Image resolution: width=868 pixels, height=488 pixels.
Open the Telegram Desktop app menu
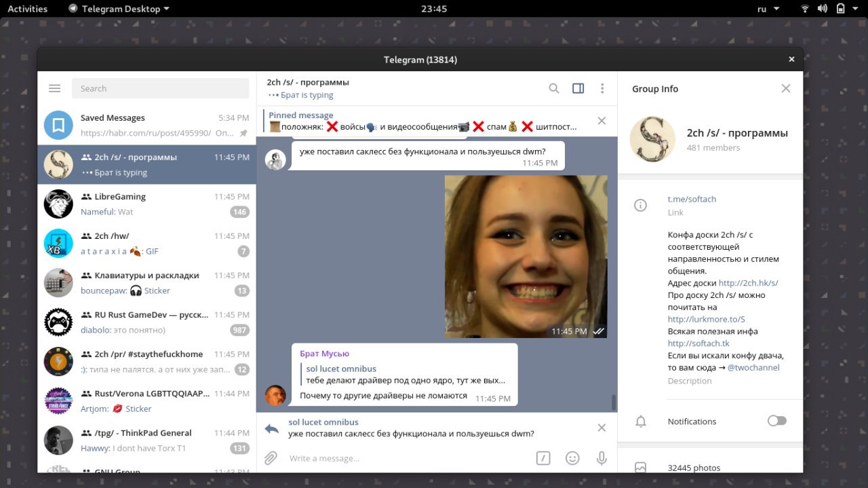[x=119, y=9]
